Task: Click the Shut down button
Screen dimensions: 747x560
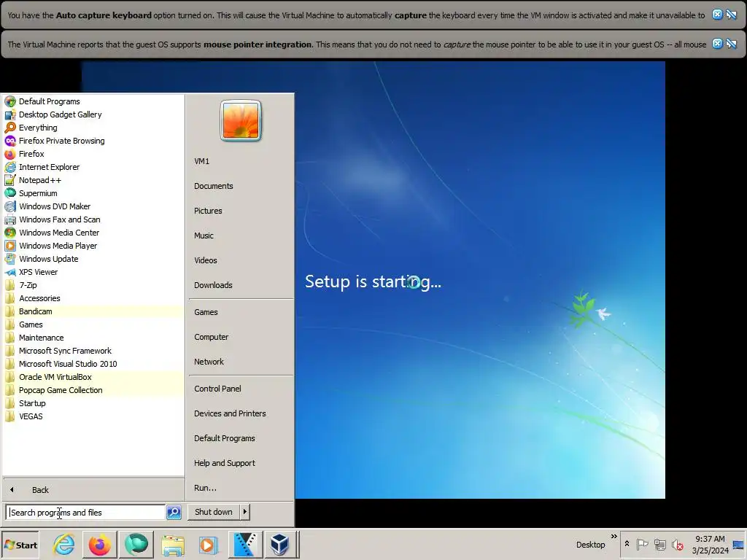Action: tap(214, 512)
